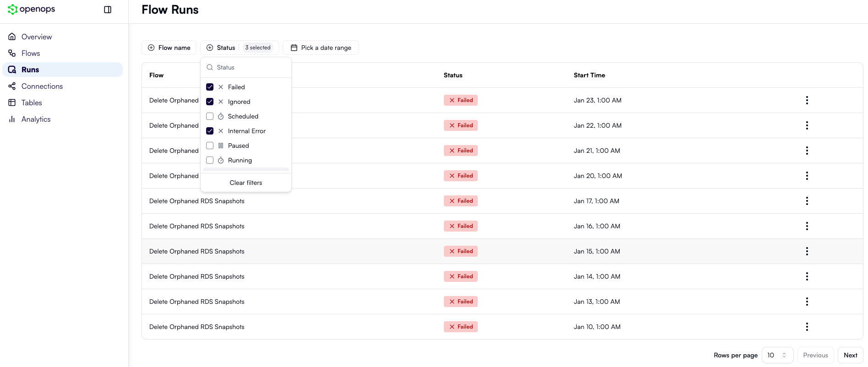Image resolution: width=868 pixels, height=367 pixels.
Task: Click the Start Time column header
Action: 590,75
